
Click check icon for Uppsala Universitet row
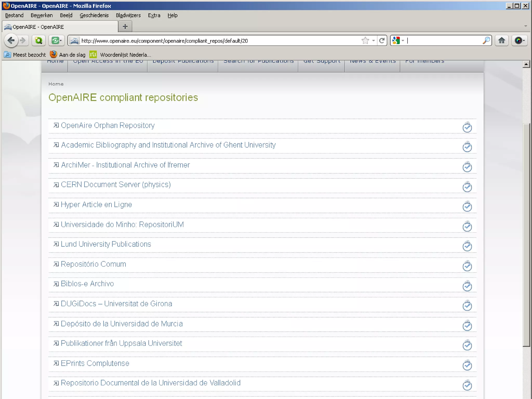tap(467, 345)
